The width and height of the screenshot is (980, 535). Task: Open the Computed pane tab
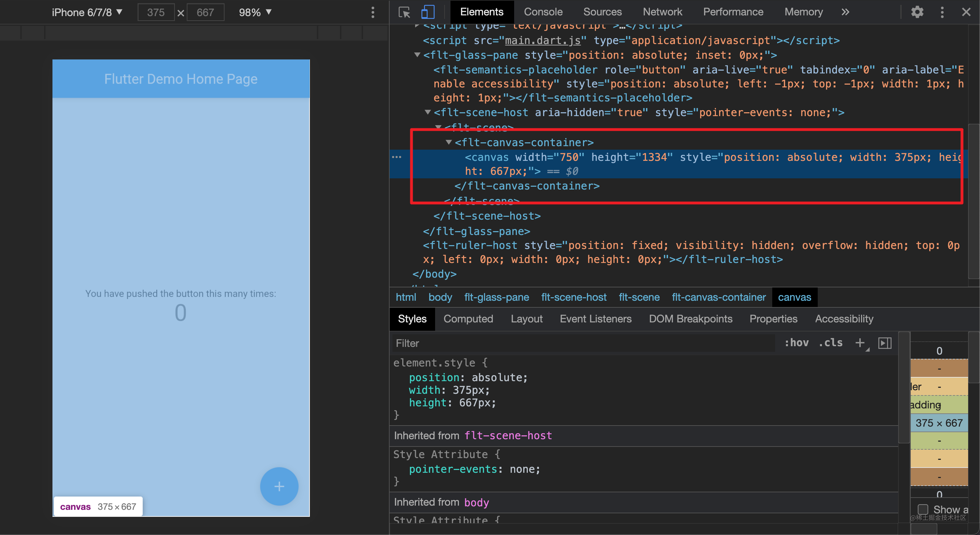(468, 319)
